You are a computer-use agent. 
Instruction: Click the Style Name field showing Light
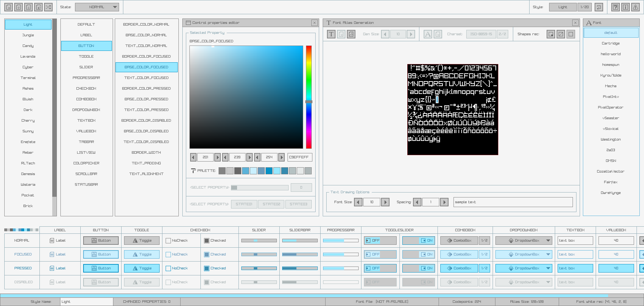(x=87, y=302)
